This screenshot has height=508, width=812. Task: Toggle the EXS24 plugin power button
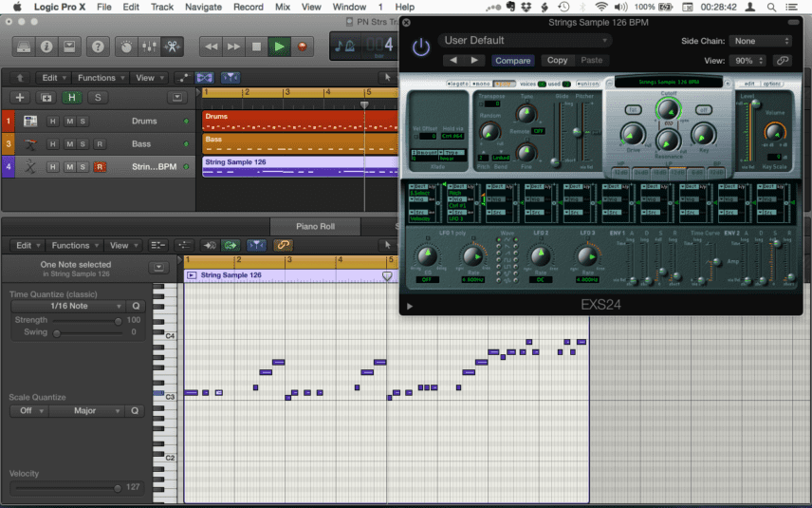pyautogui.click(x=421, y=47)
